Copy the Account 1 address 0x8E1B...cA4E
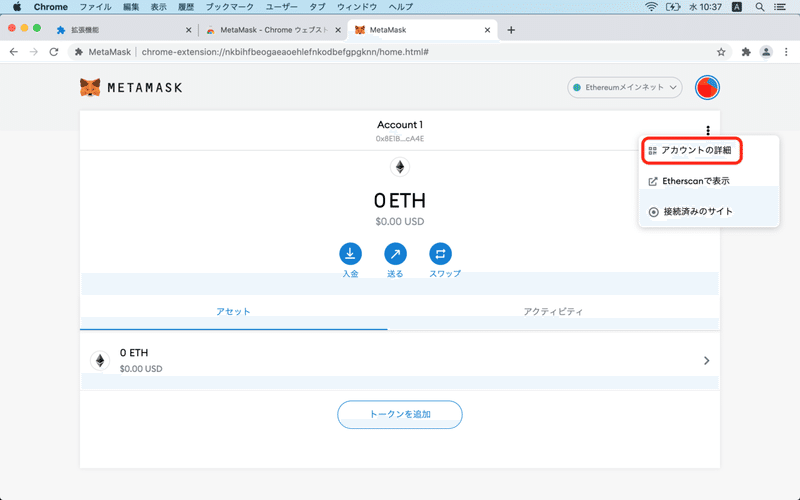 pyautogui.click(x=400, y=139)
